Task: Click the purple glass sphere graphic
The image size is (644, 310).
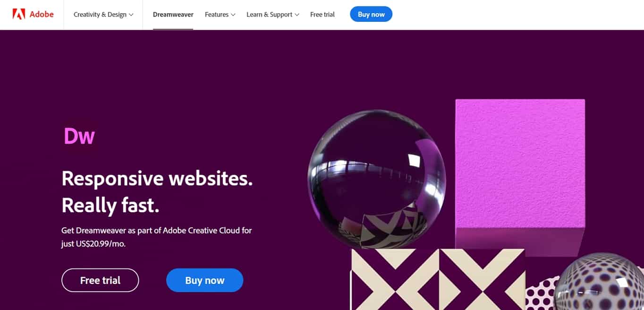Action: (376, 180)
